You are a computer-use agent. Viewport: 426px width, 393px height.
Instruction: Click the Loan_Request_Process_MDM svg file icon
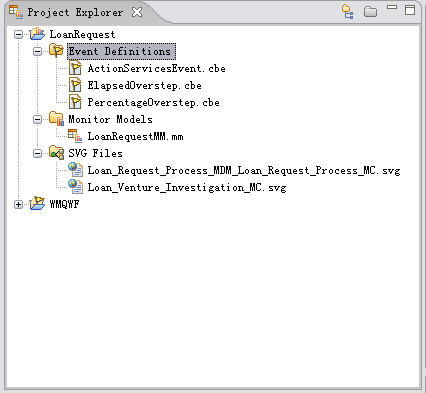click(x=75, y=170)
